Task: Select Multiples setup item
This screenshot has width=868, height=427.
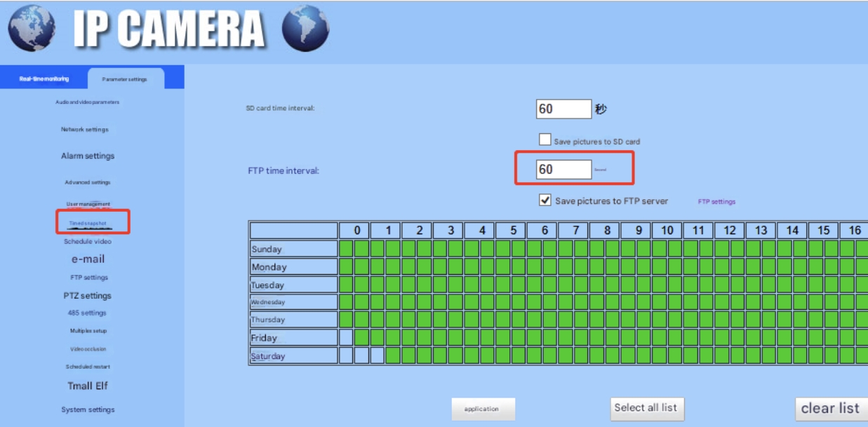Action: tap(88, 331)
